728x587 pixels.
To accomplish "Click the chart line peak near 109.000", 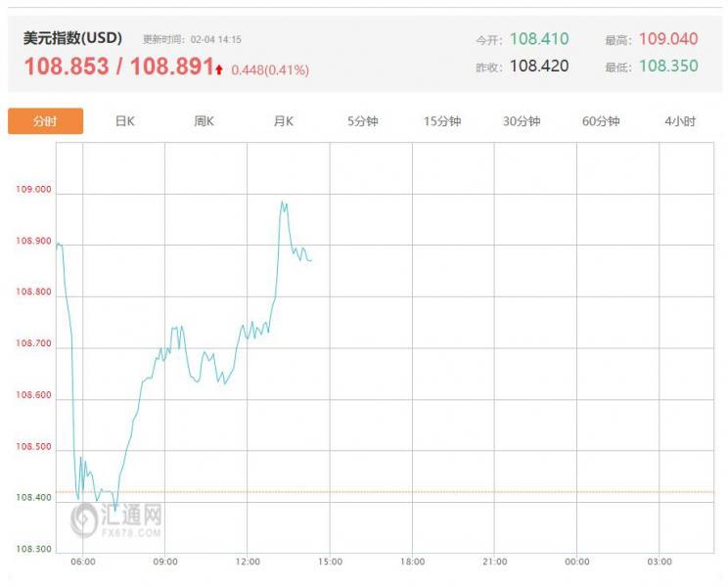I will point(282,203).
